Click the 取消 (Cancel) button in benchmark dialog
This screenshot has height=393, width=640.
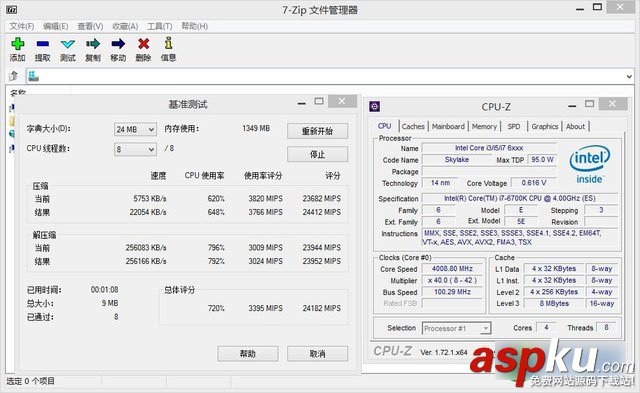pos(317,353)
